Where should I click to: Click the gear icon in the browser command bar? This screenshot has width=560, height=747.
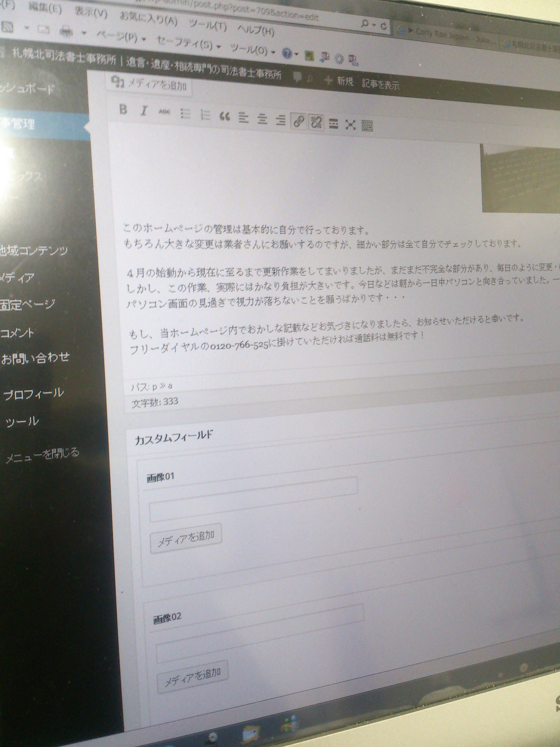coord(339,59)
